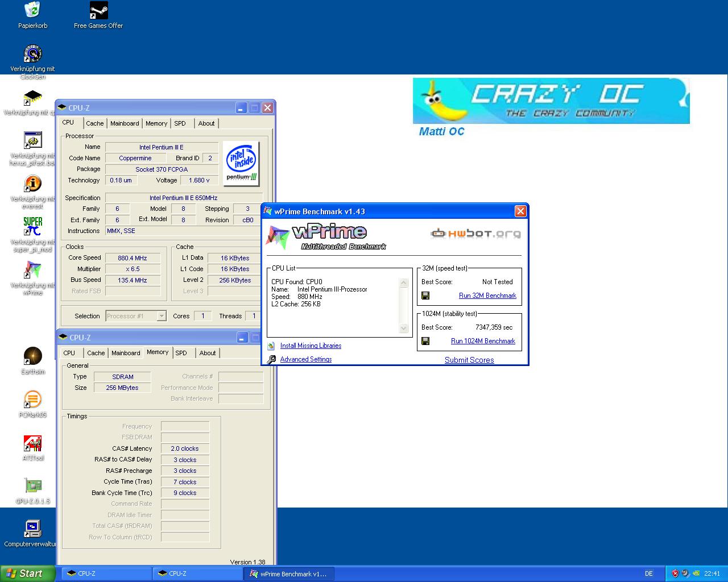The width and height of the screenshot is (728, 582).
Task: Switch to Cache tab in lower CPU-Z
Action: pyautogui.click(x=96, y=353)
